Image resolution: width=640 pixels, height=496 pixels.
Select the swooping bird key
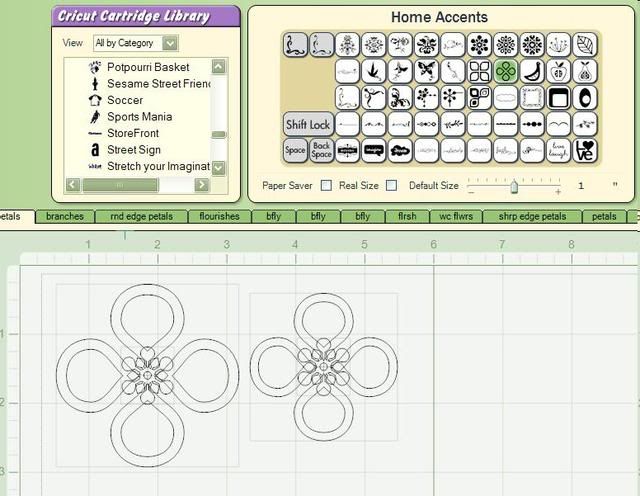pyautogui.click(x=373, y=71)
